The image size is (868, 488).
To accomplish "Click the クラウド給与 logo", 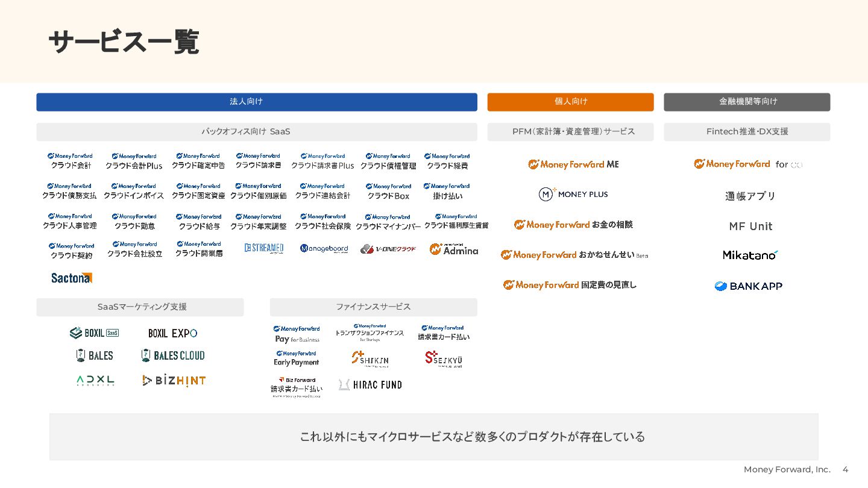I will (x=199, y=221).
